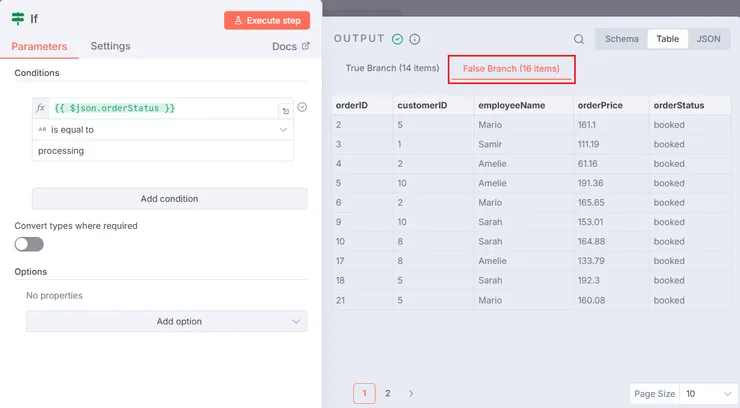
Task: Click the If node signpost icon
Action: pyautogui.click(x=18, y=19)
